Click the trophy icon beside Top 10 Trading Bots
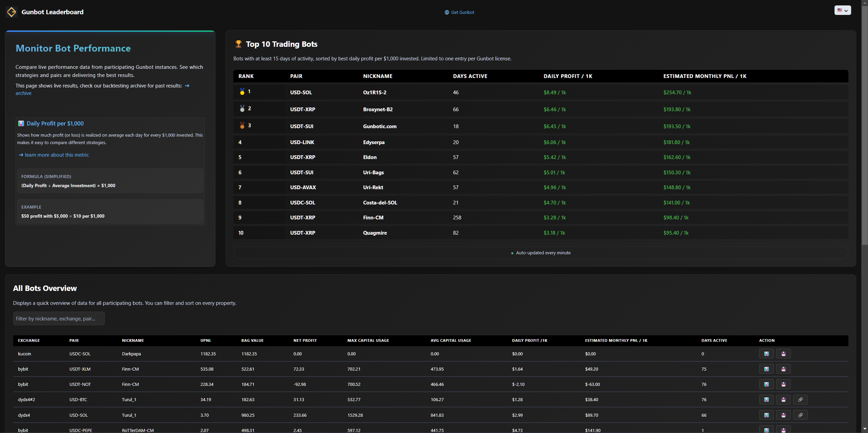 [238, 44]
